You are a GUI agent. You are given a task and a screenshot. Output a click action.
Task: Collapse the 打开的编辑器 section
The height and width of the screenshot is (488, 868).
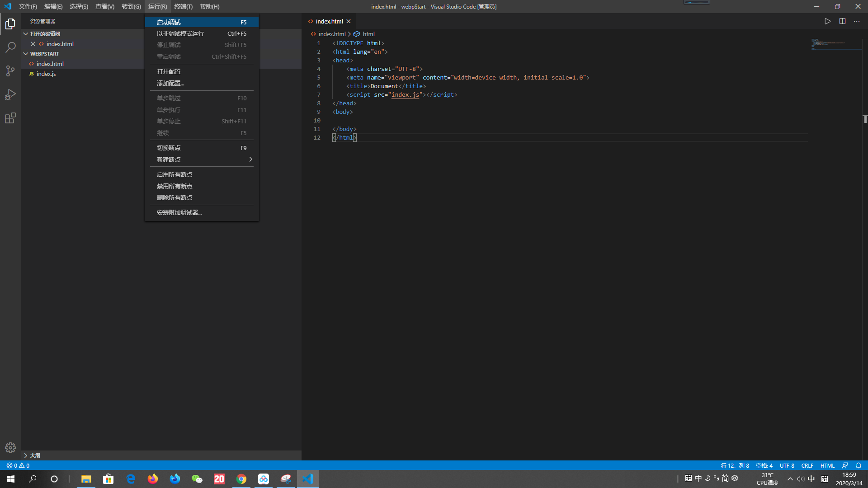pos(45,34)
